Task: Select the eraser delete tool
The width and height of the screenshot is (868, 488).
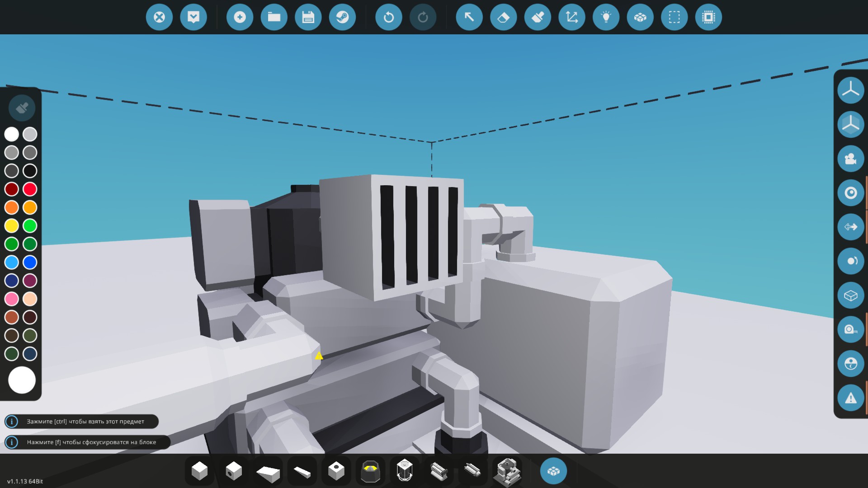Action: (x=503, y=17)
